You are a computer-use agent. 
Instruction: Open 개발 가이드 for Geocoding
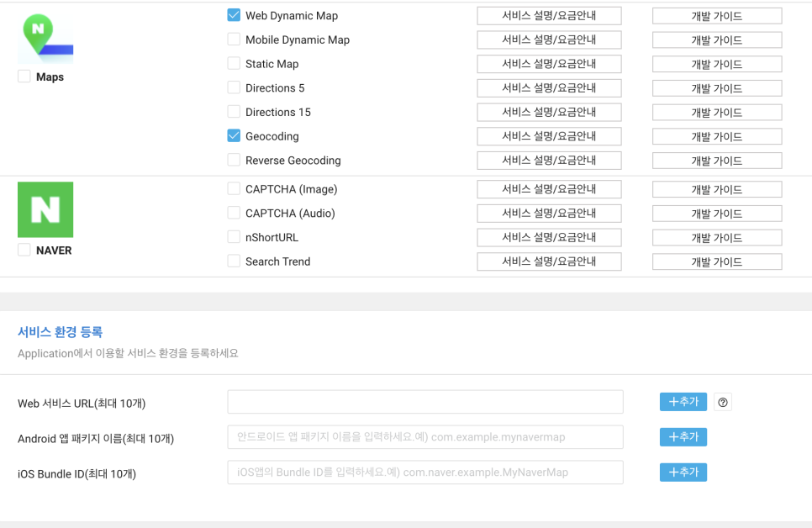click(x=717, y=136)
